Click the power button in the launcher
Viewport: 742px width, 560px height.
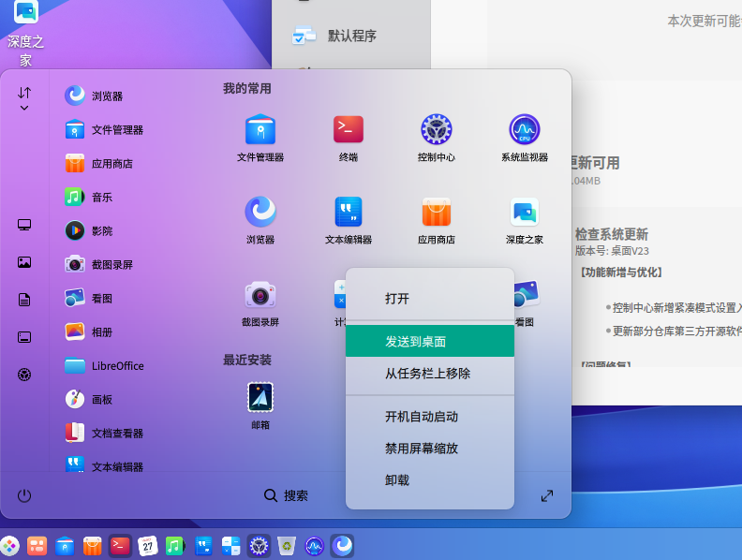click(24, 495)
